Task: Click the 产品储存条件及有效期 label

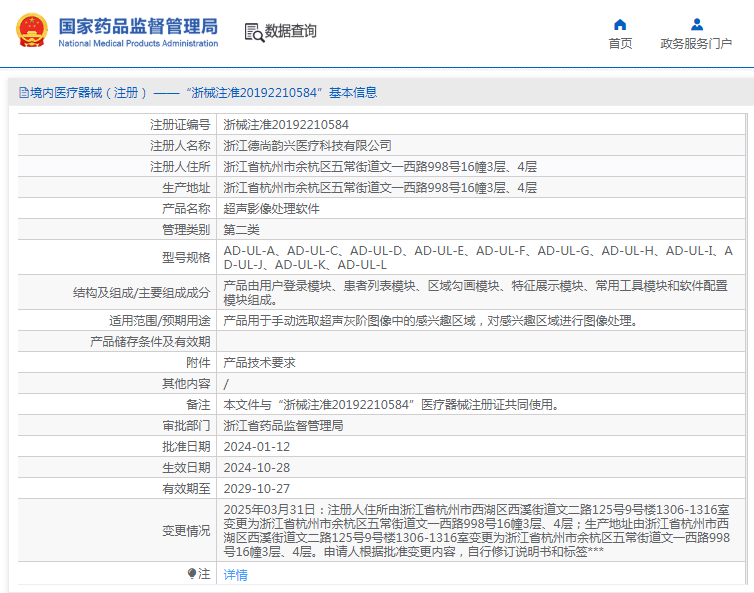Action: 150,342
